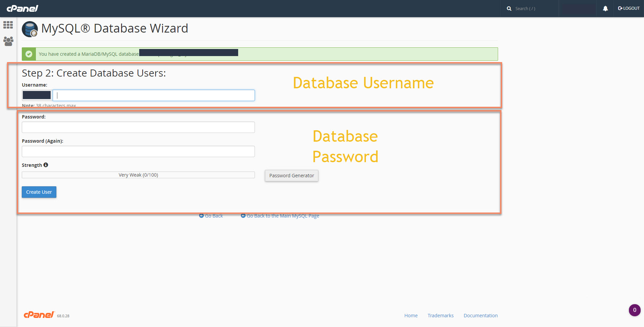Click the green success checkmark icon
The height and width of the screenshot is (327, 644).
(29, 54)
